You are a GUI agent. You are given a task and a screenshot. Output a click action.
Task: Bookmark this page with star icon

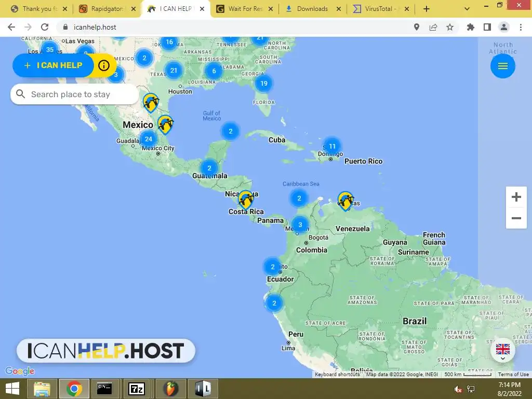[450, 27]
